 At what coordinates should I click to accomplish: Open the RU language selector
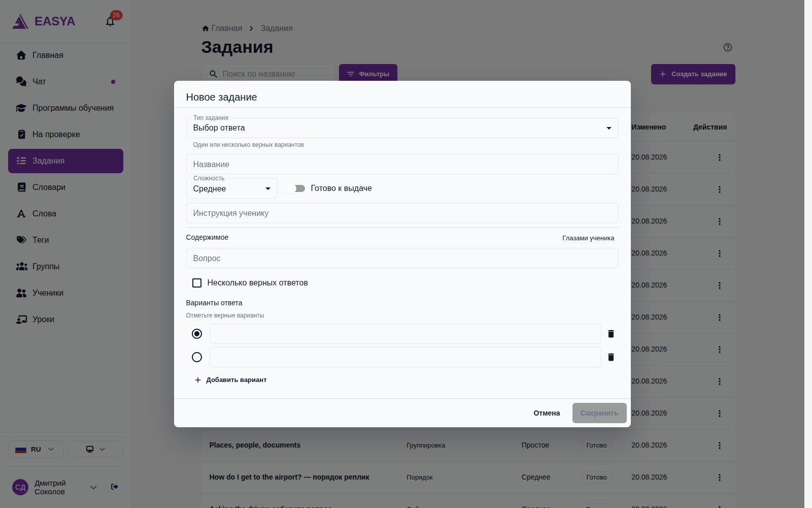36,449
